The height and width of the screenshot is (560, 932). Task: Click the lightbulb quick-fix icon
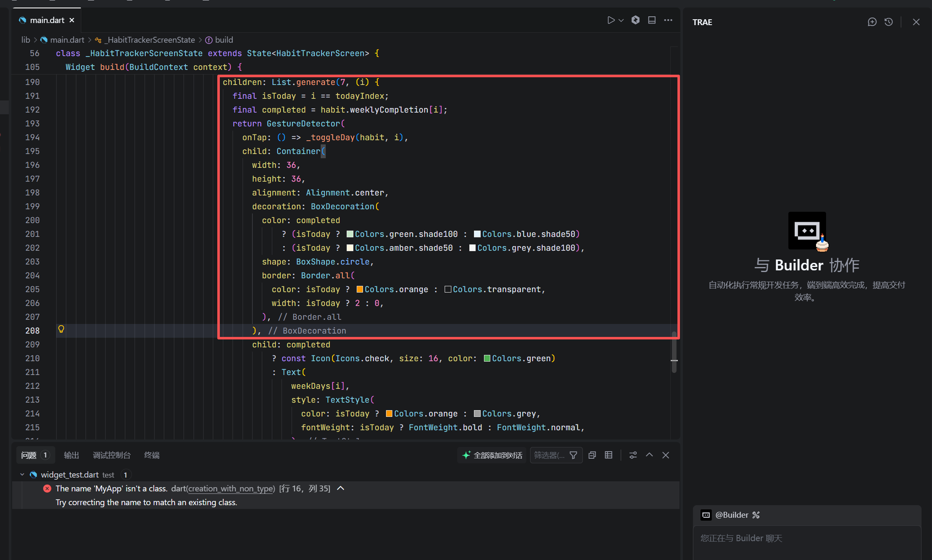tap(61, 329)
